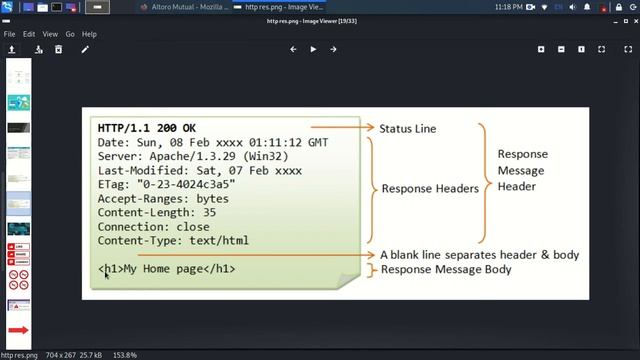The width and height of the screenshot is (640, 360).
Task: Open the notifications bell tray icon
Action: (x=587, y=7)
